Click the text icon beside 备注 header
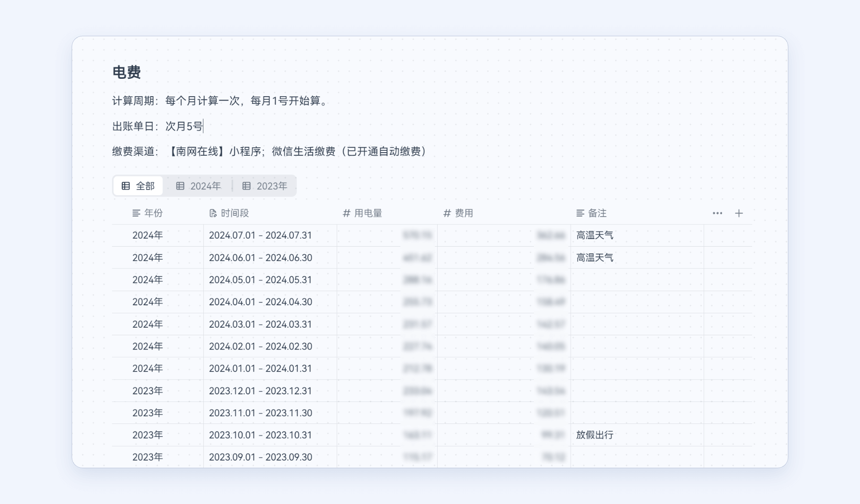Screen dimensions: 860x504 point(580,213)
